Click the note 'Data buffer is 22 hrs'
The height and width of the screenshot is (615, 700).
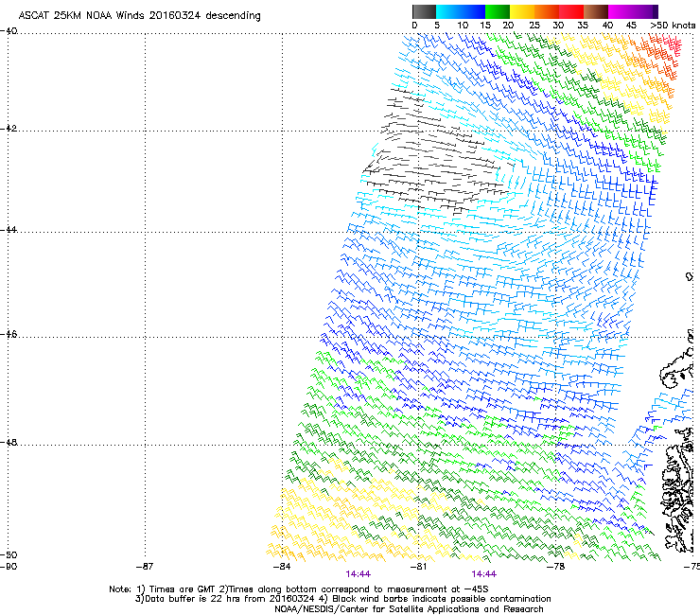(x=193, y=599)
